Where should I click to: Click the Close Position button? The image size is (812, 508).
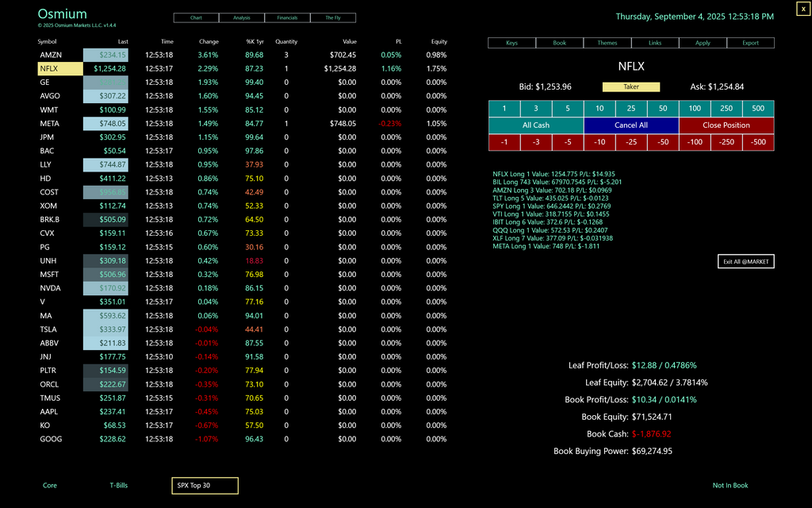(726, 125)
